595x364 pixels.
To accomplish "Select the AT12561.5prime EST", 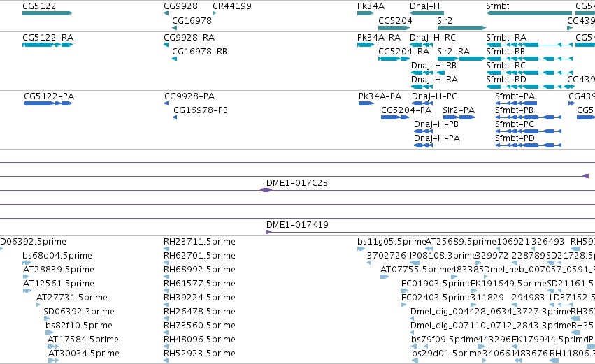I will click(27, 291).
